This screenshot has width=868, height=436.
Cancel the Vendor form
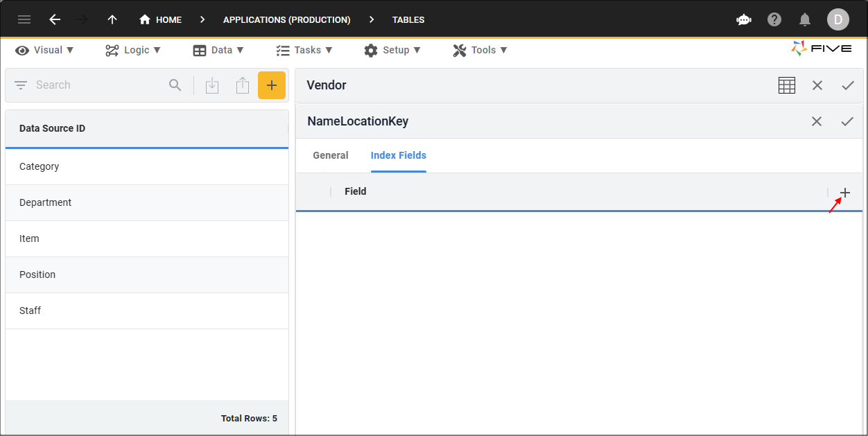click(817, 85)
